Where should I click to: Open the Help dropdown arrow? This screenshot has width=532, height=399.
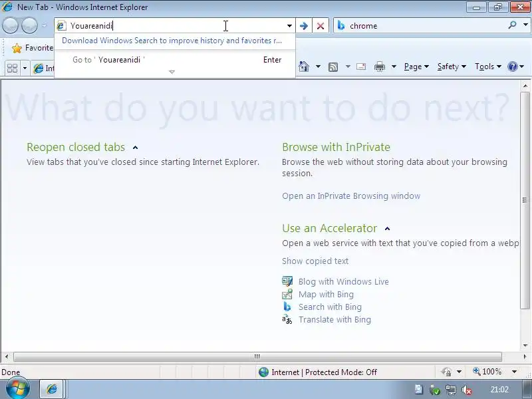click(x=522, y=66)
